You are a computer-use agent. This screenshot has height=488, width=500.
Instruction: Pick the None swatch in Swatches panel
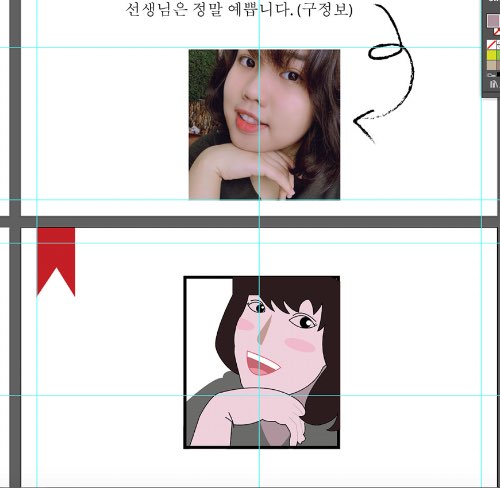(492, 44)
